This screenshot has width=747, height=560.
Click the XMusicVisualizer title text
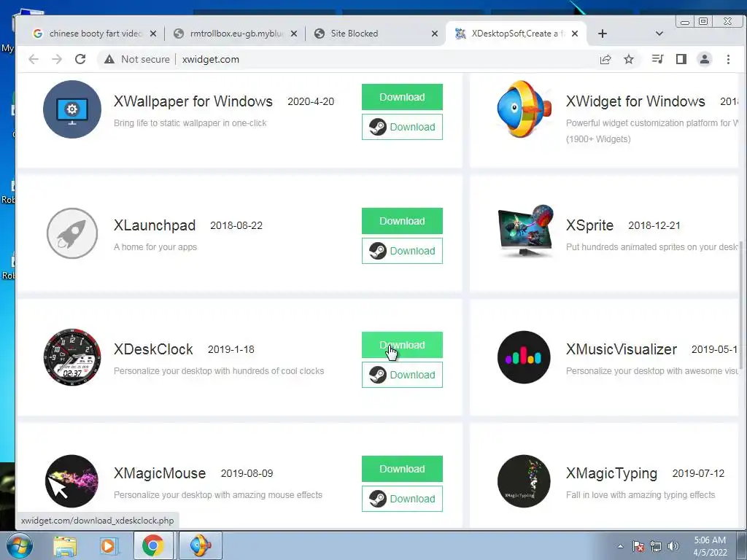(622, 349)
